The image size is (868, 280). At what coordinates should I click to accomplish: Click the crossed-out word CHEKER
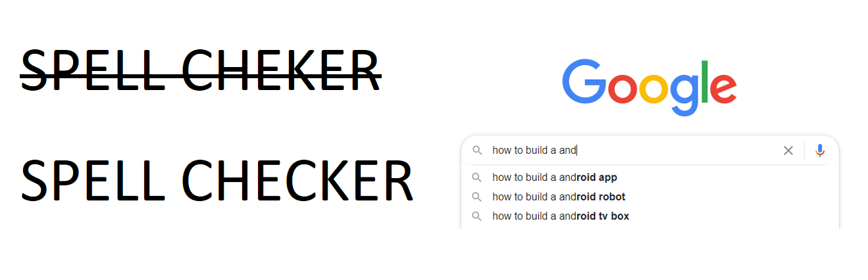click(x=280, y=70)
